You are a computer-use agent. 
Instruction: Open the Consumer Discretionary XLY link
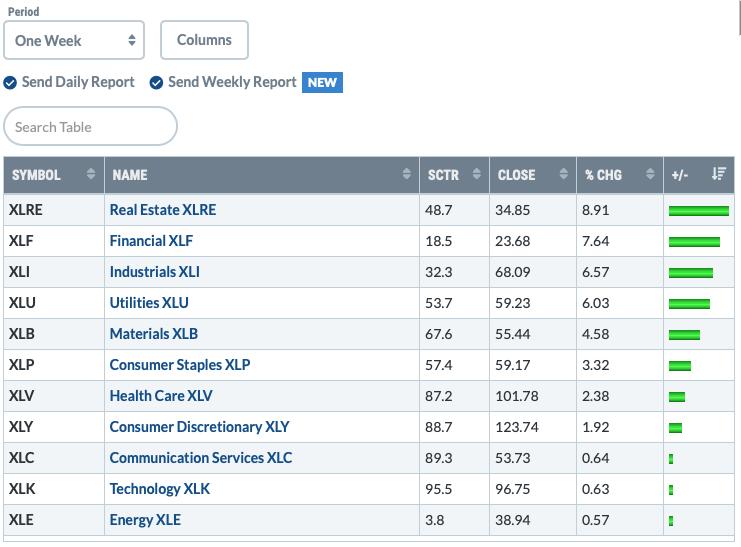click(x=199, y=427)
